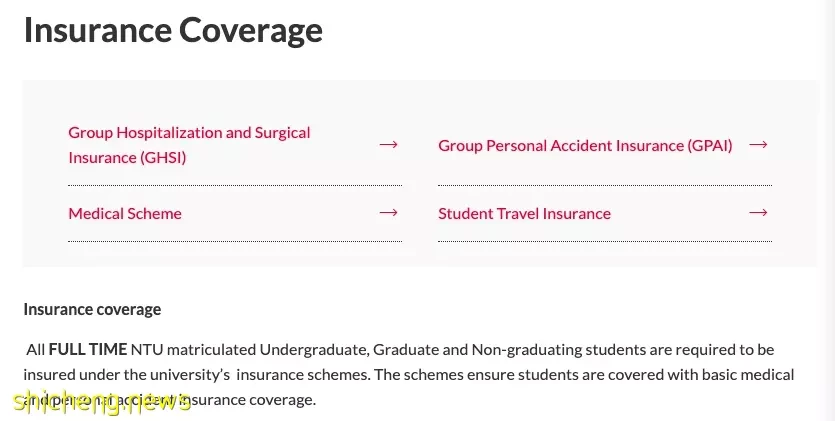
Task: Click the word 'NTU' in the paragraph
Action: tap(146, 350)
